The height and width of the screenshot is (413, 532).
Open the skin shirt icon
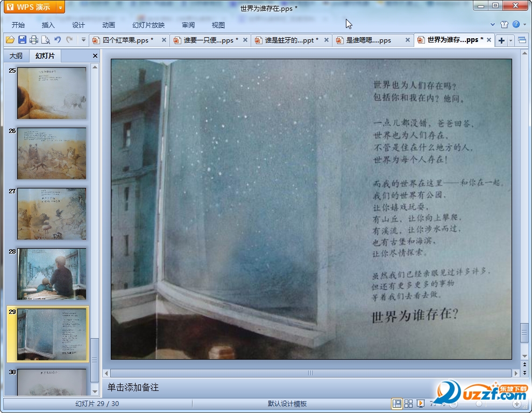click(504, 24)
